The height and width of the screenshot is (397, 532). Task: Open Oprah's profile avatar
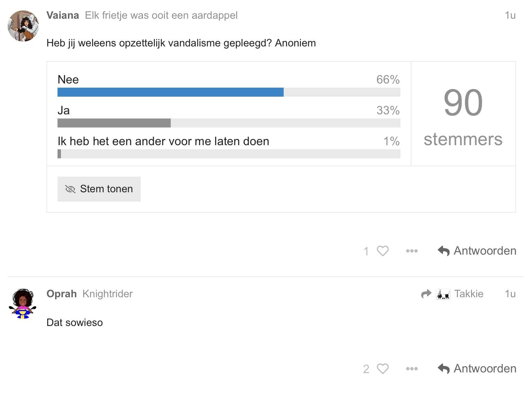tap(23, 303)
